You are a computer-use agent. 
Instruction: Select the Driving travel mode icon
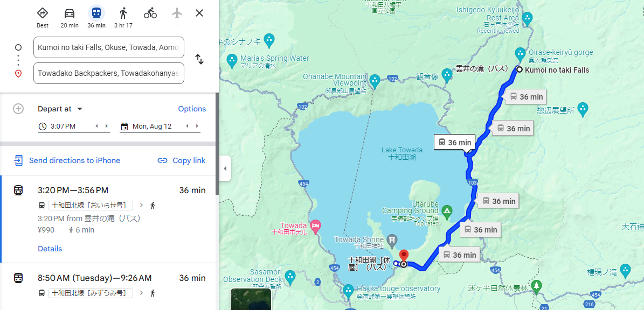click(x=70, y=13)
